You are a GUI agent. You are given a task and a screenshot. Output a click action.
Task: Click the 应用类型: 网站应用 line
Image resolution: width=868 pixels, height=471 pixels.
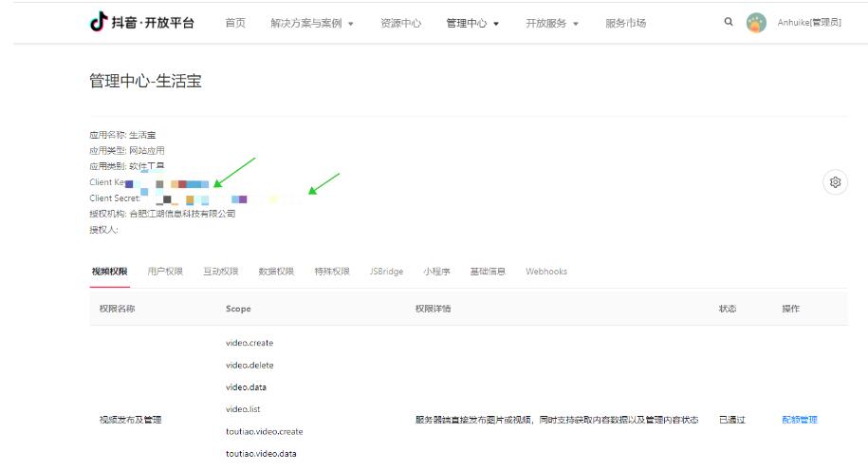127,150
